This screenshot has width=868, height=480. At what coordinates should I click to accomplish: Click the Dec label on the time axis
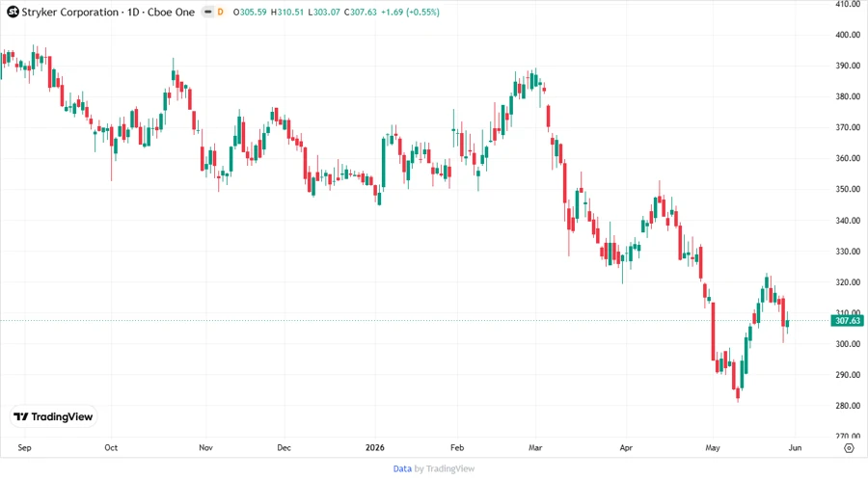point(284,447)
